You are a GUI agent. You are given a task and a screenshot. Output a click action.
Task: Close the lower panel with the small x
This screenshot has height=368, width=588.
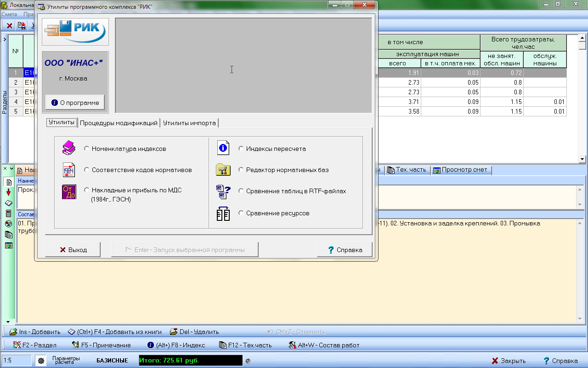[x=5, y=169]
